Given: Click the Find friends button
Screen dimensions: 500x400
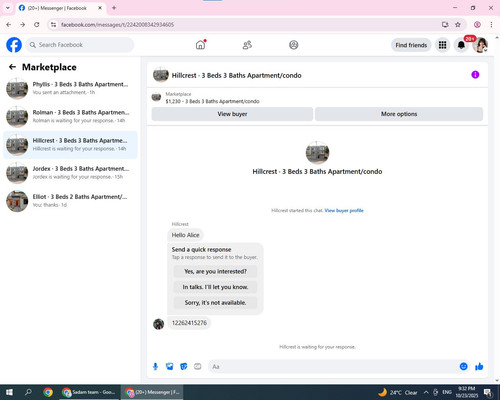Looking at the screenshot, I should coord(411,45).
